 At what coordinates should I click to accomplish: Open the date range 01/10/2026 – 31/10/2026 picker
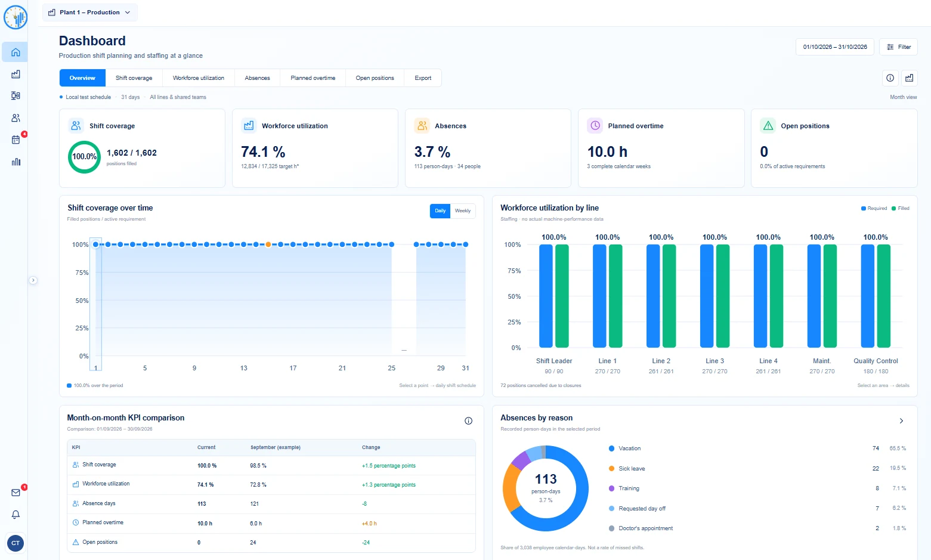pyautogui.click(x=835, y=47)
